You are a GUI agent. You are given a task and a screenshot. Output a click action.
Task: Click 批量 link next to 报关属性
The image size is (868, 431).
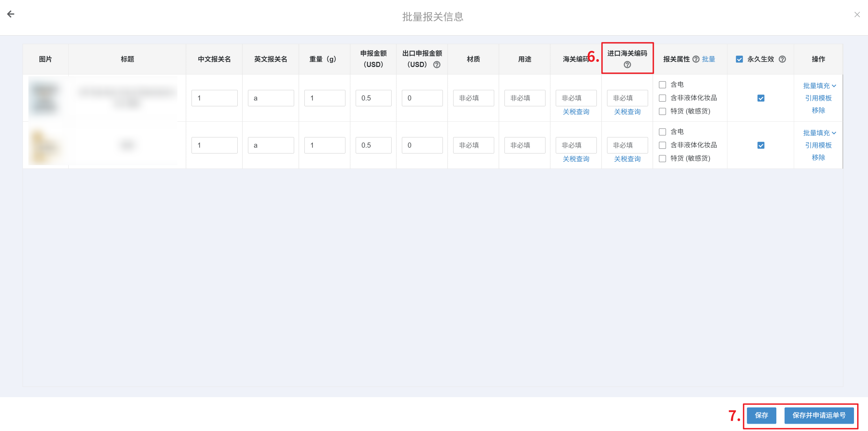coord(708,59)
